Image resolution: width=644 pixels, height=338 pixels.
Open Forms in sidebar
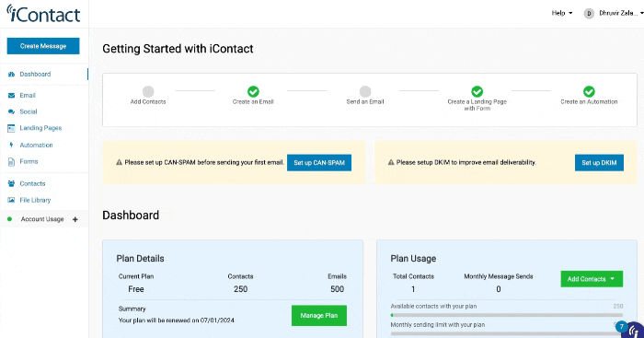29,161
